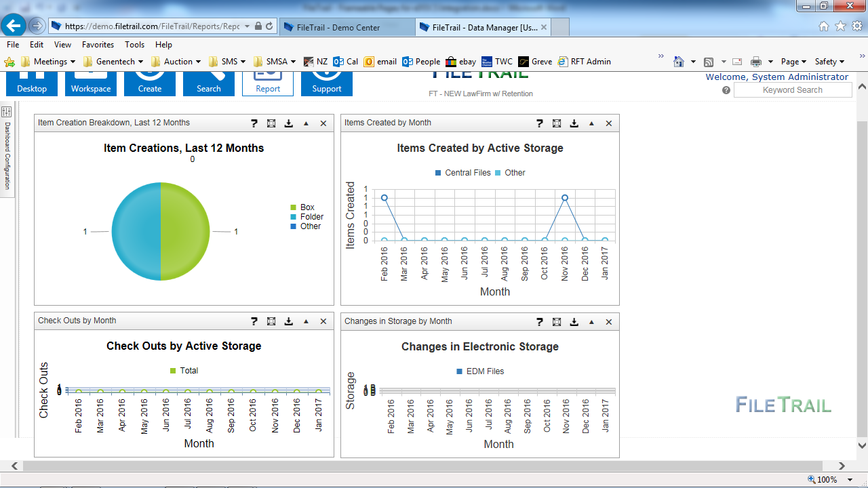Open help for Check Outs by Month panel
Image resolution: width=868 pixels, height=488 pixels.
(x=254, y=321)
